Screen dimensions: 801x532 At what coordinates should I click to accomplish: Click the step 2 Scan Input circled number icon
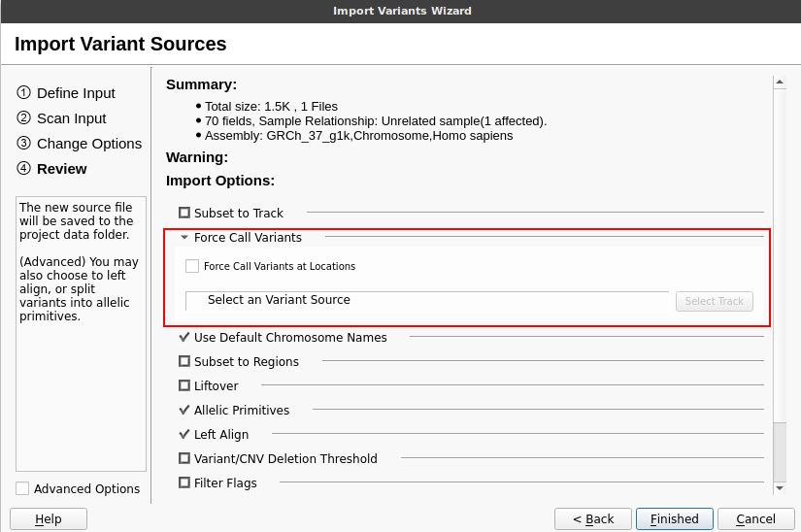[x=23, y=117]
